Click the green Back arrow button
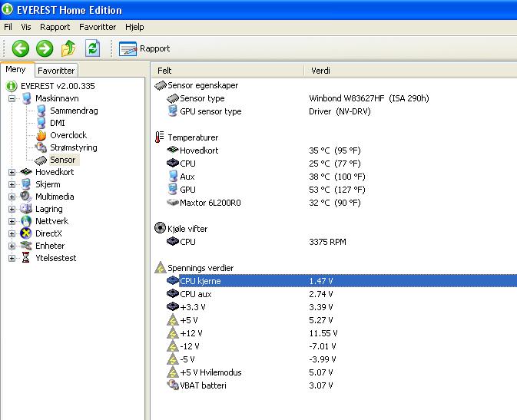The width and height of the screenshot is (517, 420). click(21, 48)
